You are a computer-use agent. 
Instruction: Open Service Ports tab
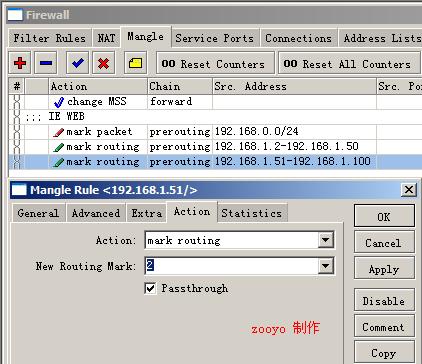click(x=215, y=38)
